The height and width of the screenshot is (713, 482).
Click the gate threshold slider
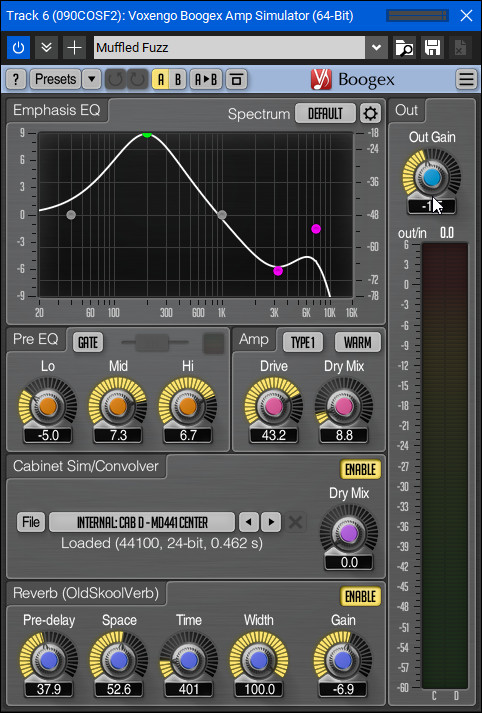(x=155, y=342)
